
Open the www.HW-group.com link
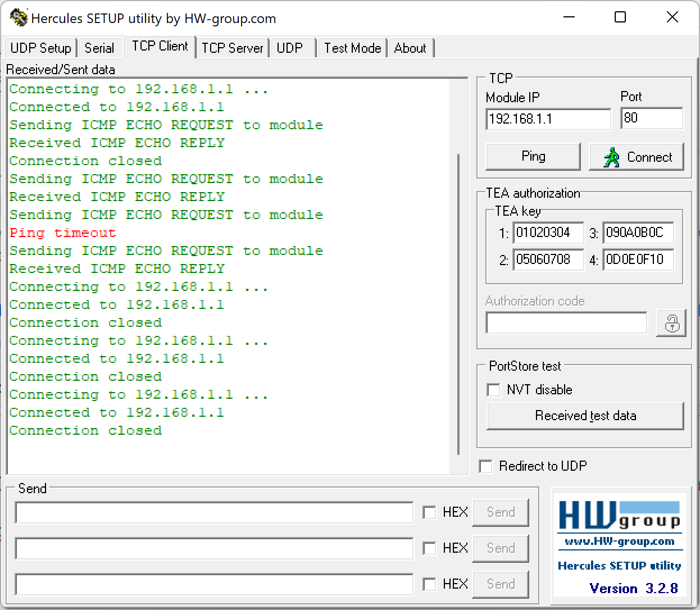click(619, 541)
